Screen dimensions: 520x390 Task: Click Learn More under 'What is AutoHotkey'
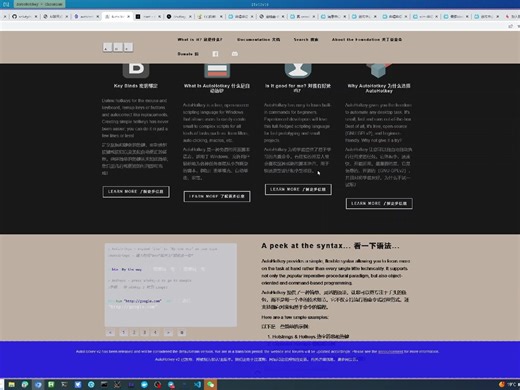click(x=217, y=196)
